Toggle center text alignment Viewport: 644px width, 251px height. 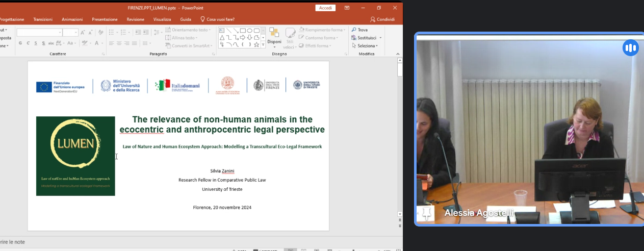coord(119,43)
